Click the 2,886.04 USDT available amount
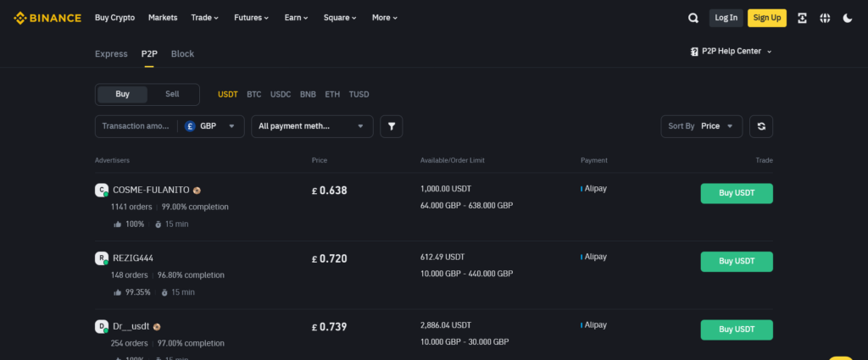This screenshot has height=360, width=868. tap(446, 325)
